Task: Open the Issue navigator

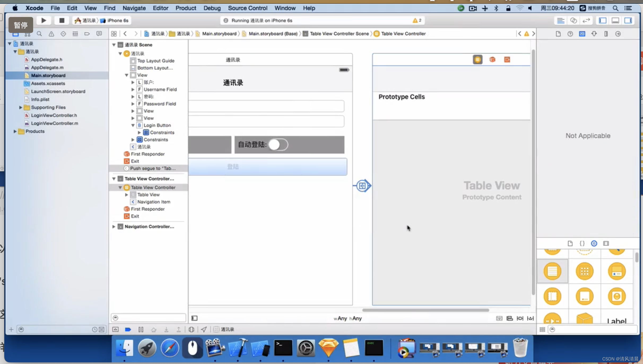Action: click(x=51, y=34)
